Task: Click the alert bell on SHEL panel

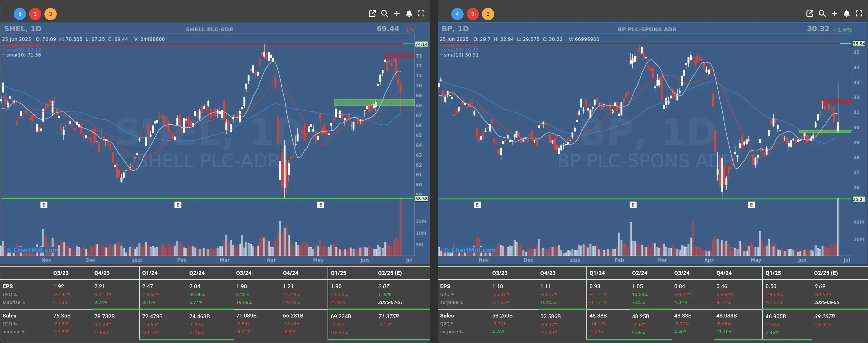Action: click(x=409, y=14)
